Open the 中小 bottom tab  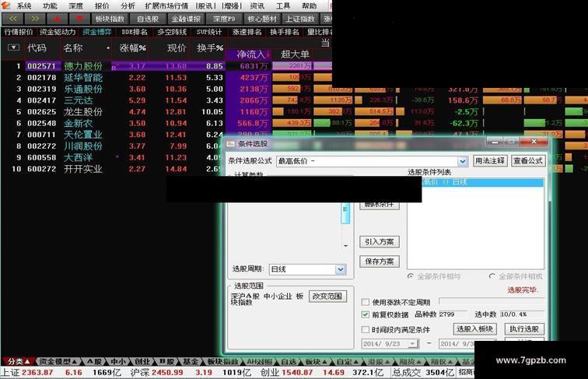click(117, 361)
